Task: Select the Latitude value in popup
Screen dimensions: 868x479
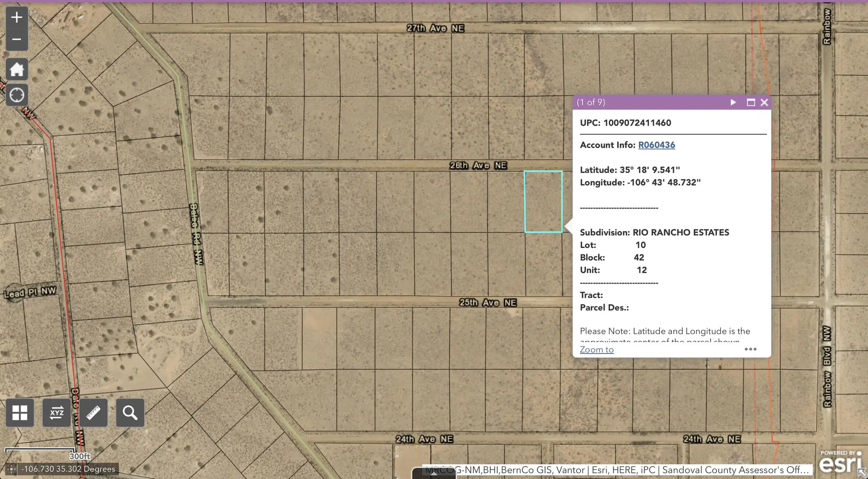Action: pos(650,170)
